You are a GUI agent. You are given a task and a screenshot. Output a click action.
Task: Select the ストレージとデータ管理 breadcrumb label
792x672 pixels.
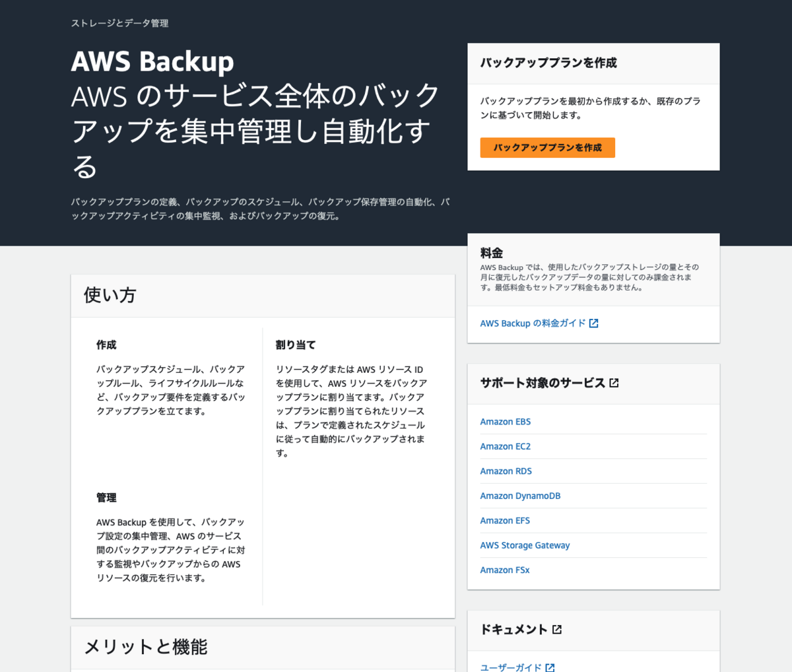point(119,23)
